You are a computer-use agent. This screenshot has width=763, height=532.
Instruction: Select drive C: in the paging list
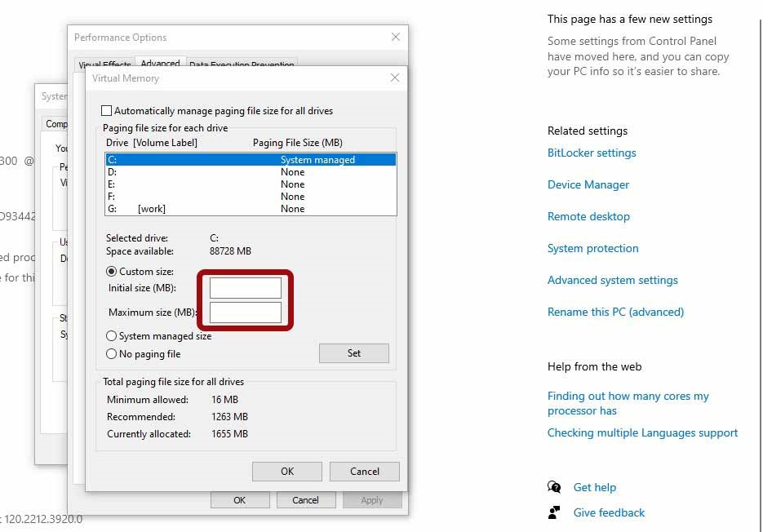click(x=250, y=160)
